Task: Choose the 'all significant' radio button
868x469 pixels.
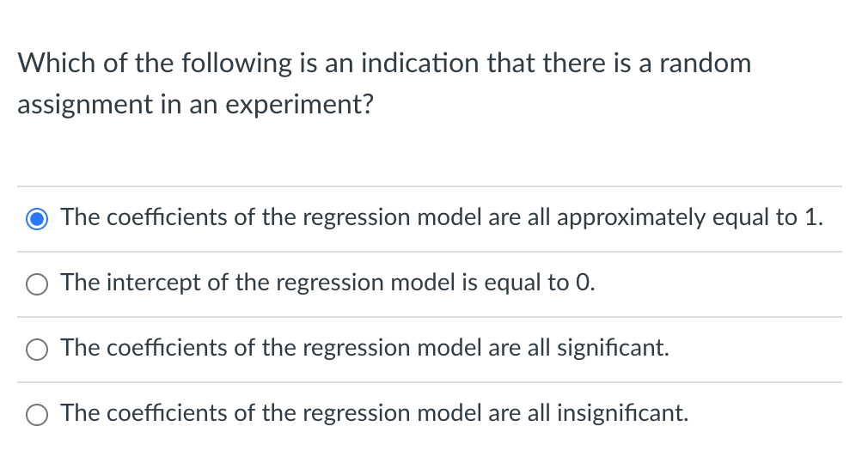Action: pyautogui.click(x=37, y=350)
